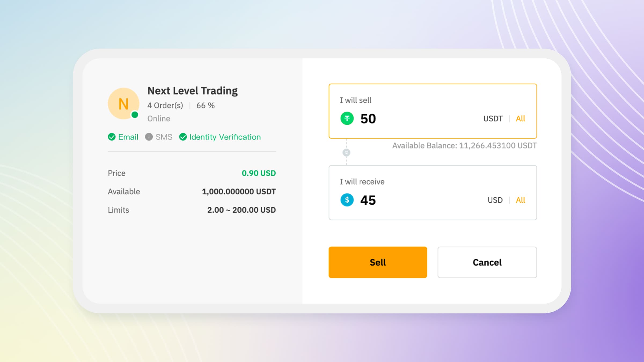Image resolution: width=644 pixels, height=362 pixels.
Task: Click the Cancel button to dismiss dialog
Action: 486,262
